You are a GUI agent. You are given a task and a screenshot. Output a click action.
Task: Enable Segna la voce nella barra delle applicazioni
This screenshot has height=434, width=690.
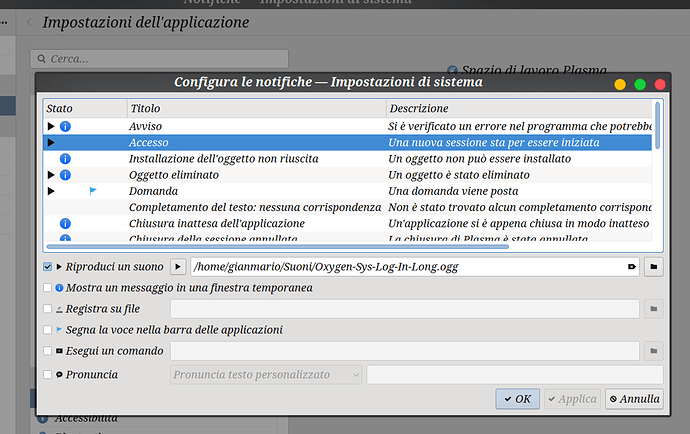click(48, 330)
